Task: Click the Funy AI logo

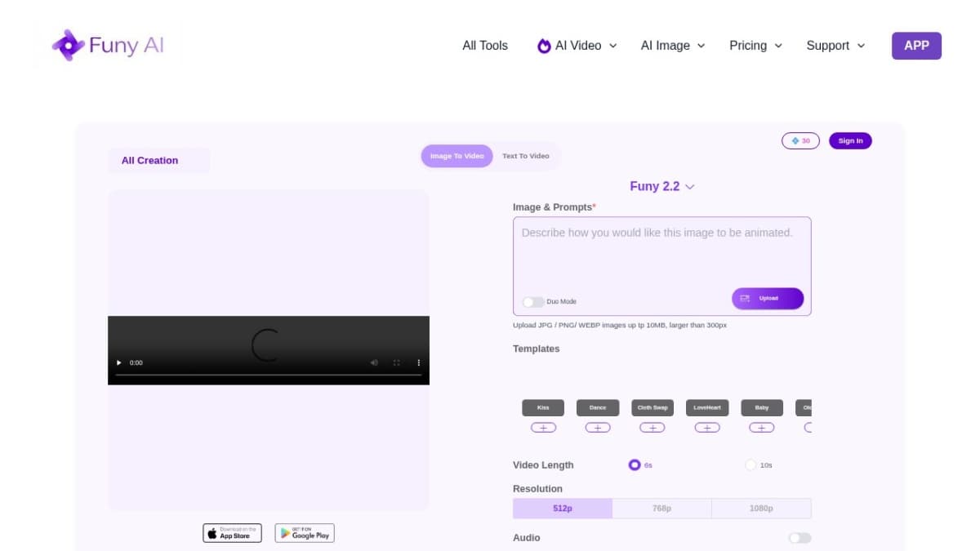Action: pyautogui.click(x=108, y=46)
